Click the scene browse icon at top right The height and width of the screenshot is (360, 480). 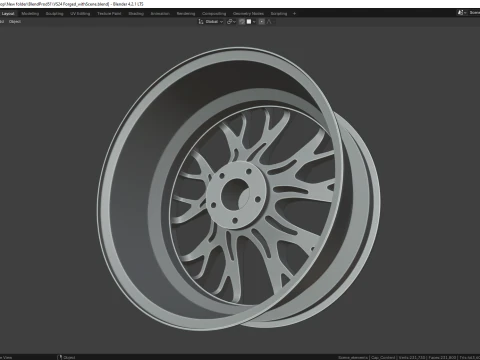tap(462, 12)
